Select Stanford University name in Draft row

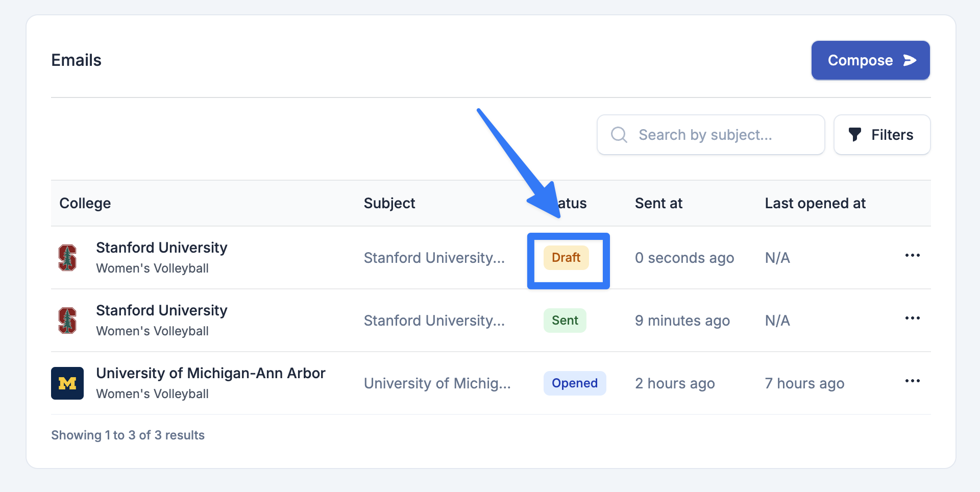point(162,248)
